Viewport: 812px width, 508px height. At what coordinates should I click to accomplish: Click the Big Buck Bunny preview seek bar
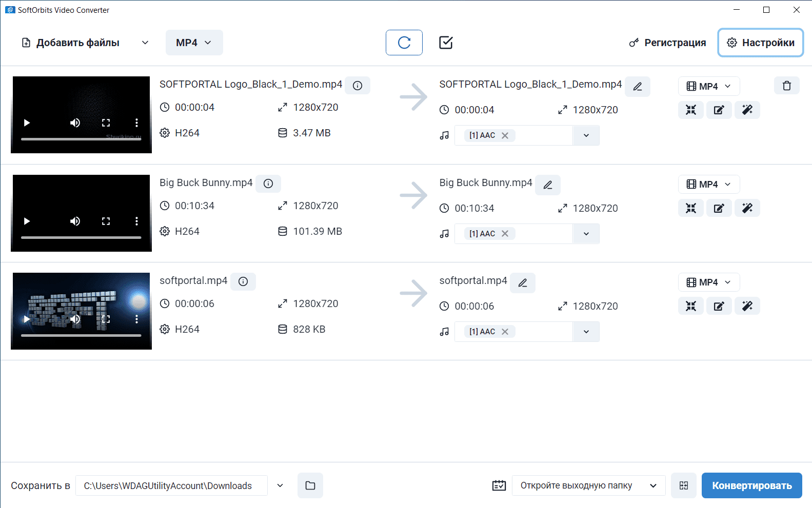coord(81,237)
